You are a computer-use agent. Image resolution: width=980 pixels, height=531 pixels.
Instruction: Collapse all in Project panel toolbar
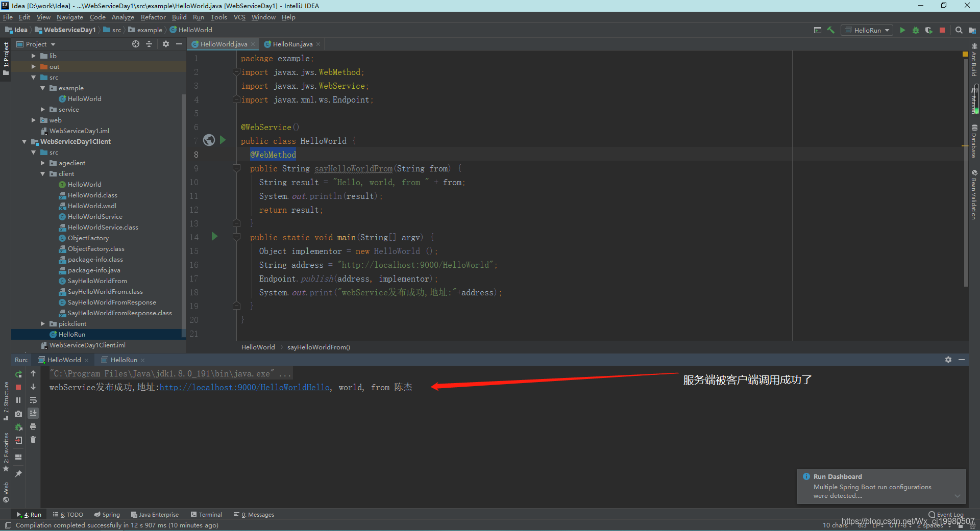[149, 44]
